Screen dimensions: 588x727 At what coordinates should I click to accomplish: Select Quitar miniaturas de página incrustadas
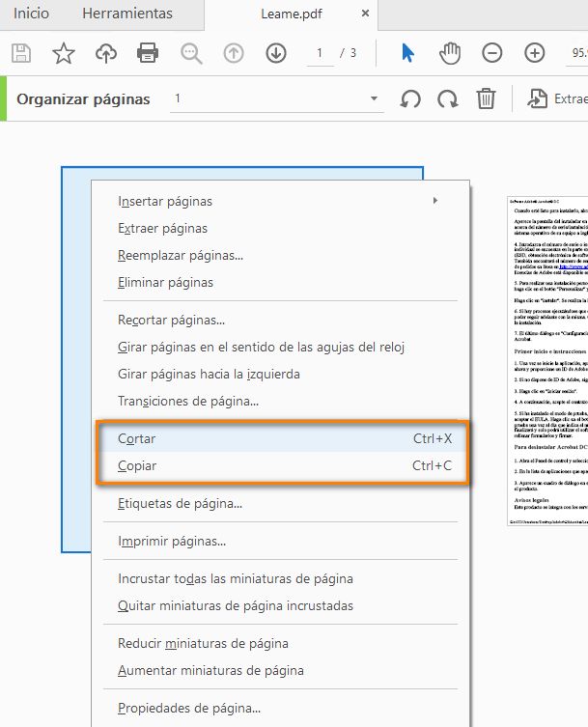pos(281,605)
